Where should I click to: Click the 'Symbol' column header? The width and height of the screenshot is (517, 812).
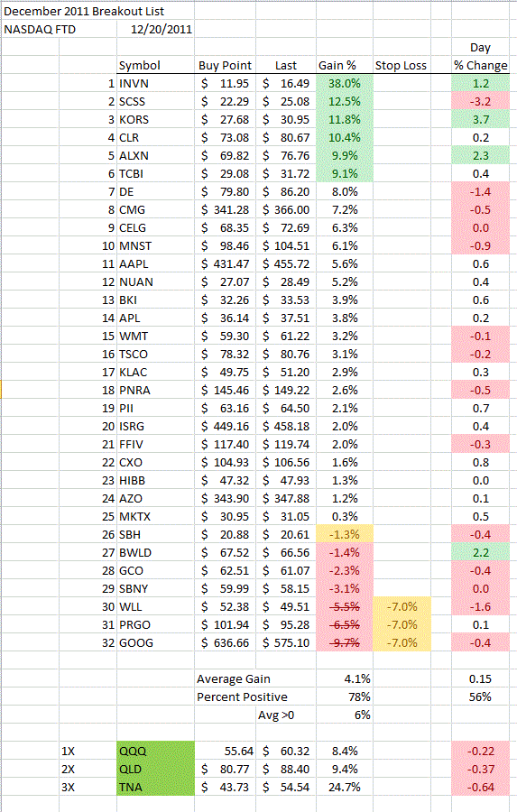coord(155,65)
